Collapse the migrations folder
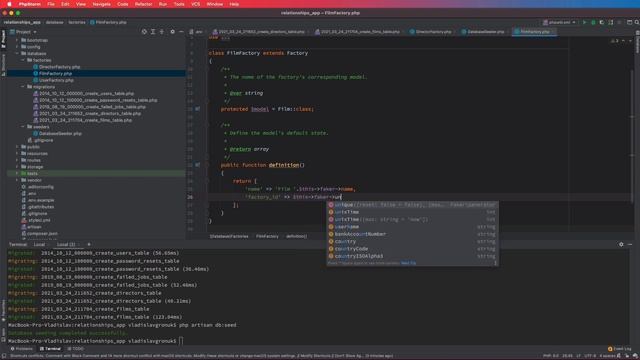 23,87
